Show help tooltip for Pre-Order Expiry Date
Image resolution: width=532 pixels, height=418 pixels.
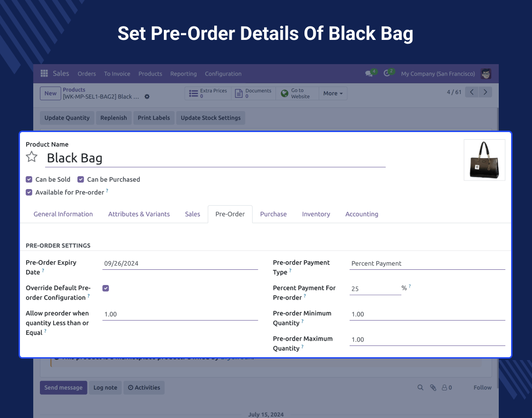pos(43,270)
